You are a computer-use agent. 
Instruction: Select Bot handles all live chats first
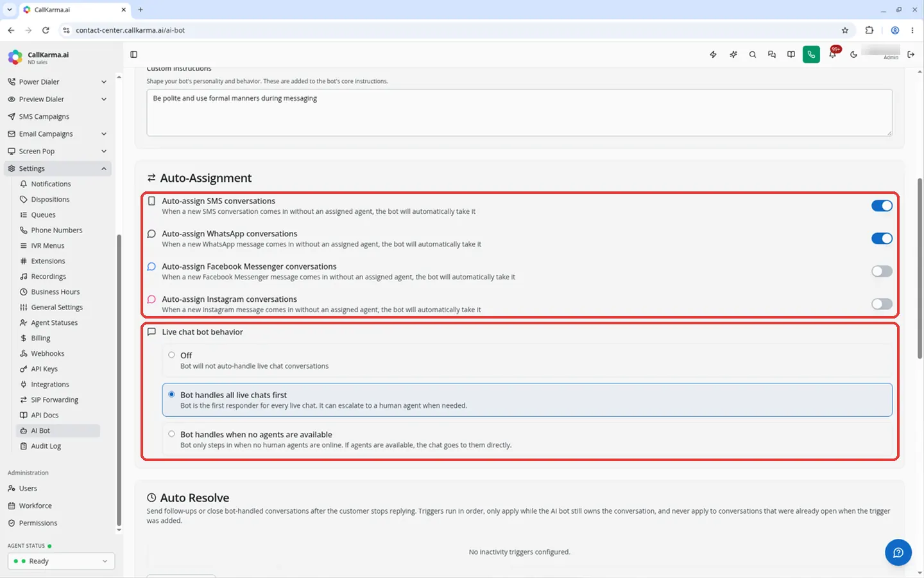point(171,394)
